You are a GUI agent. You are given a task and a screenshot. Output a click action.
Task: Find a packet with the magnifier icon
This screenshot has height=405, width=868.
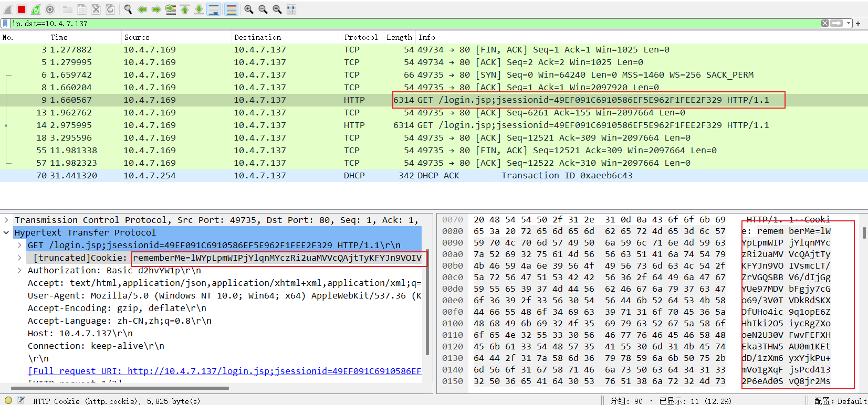128,9
